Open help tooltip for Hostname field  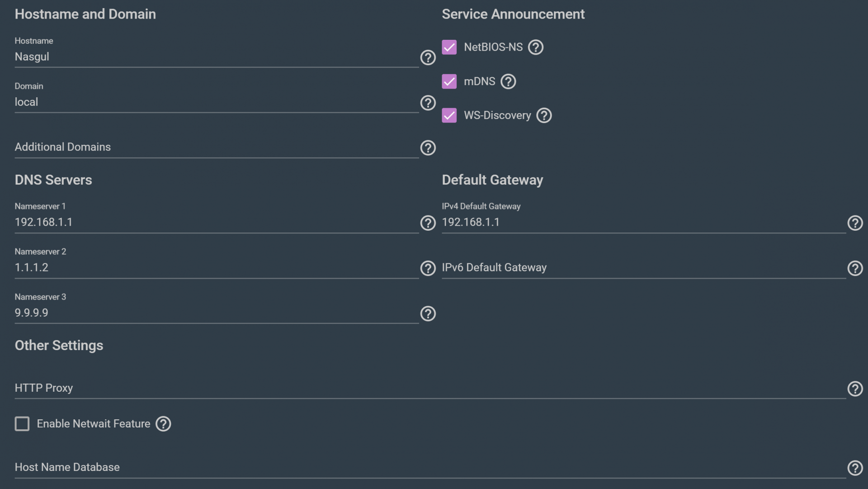click(428, 57)
